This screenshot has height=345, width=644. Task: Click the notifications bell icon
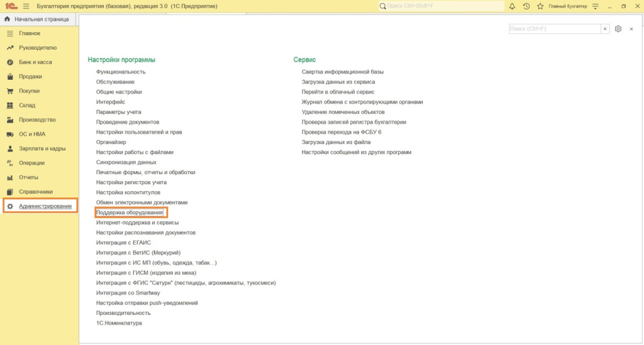point(512,6)
